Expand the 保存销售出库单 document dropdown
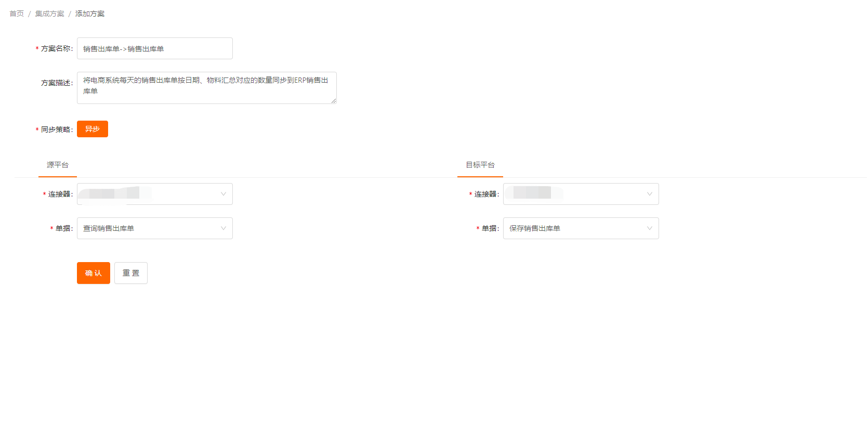868x429 pixels. pos(581,228)
